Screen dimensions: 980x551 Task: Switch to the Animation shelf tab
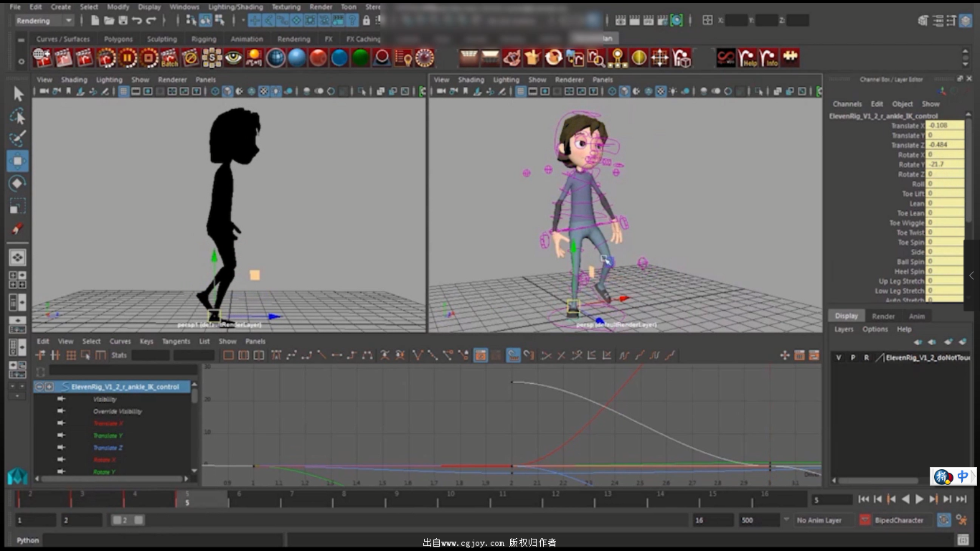tap(246, 39)
